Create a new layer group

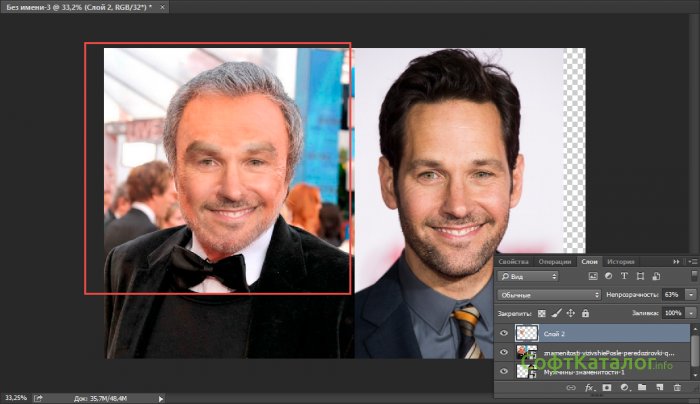pos(641,387)
